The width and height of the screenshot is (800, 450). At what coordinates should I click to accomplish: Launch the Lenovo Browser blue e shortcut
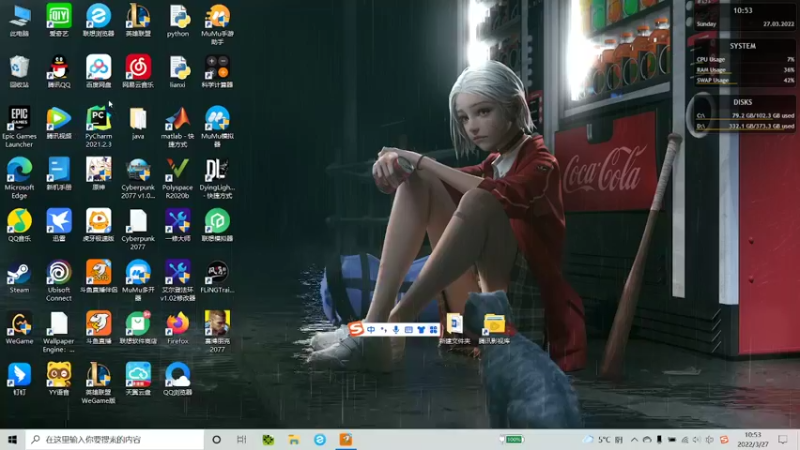(x=98, y=20)
